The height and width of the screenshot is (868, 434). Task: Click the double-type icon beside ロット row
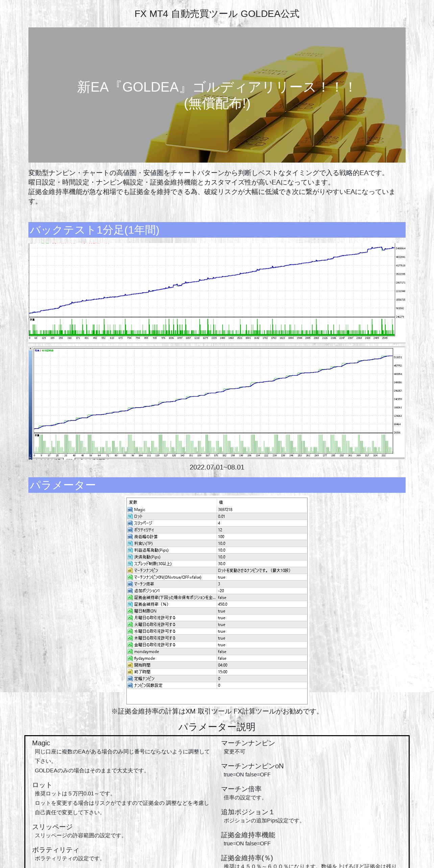130,516
